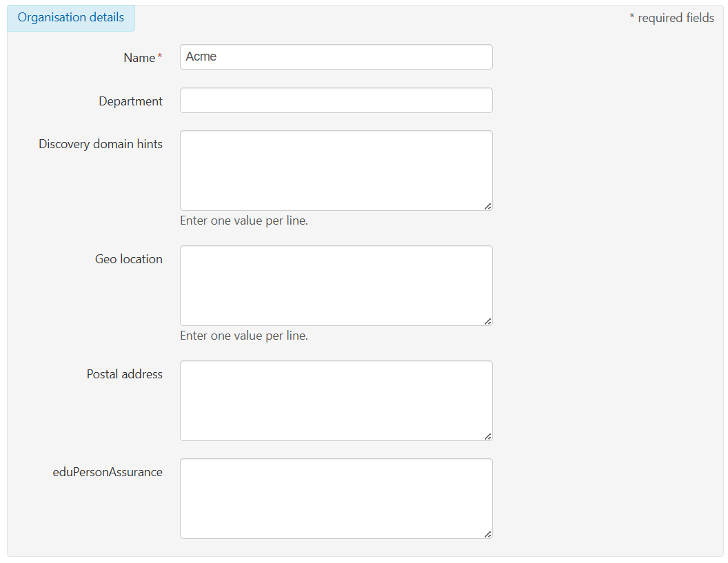Click the Name input field containing Acme
The image size is (728, 563).
[336, 57]
